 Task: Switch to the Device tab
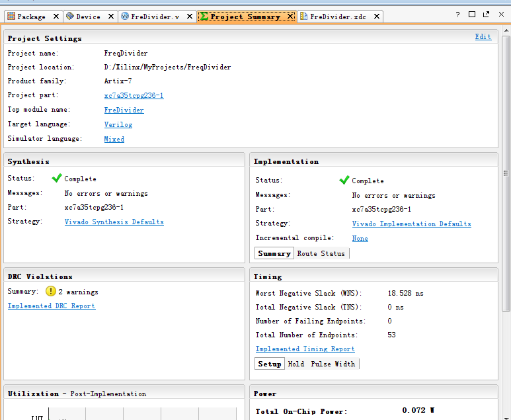(87, 17)
